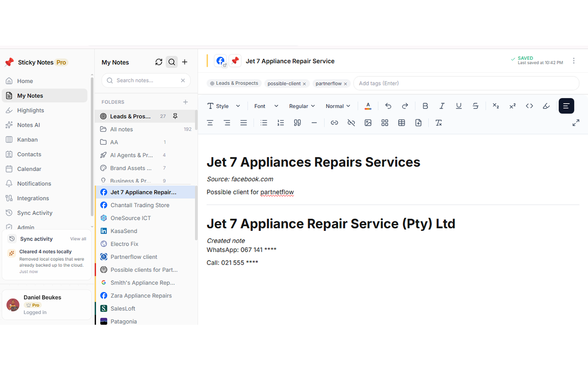Apply strikethrough formatting
Screen dimensions: 588x368
click(x=475, y=106)
